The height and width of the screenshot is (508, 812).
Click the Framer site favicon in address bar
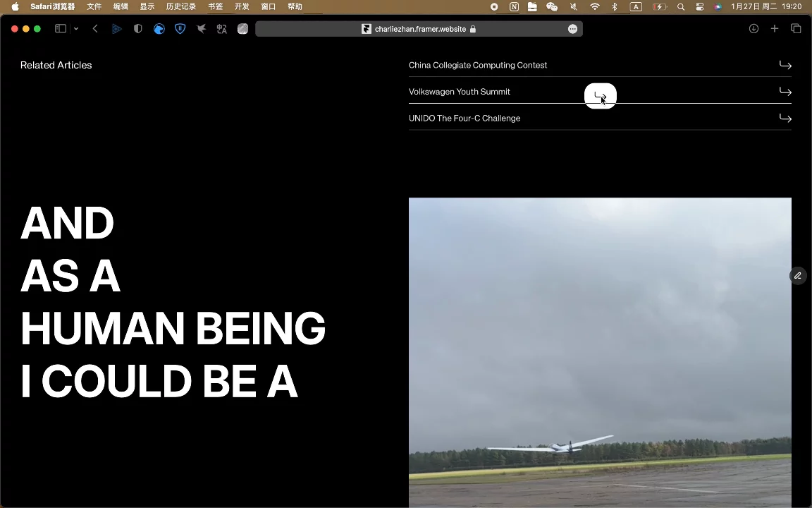(366, 29)
